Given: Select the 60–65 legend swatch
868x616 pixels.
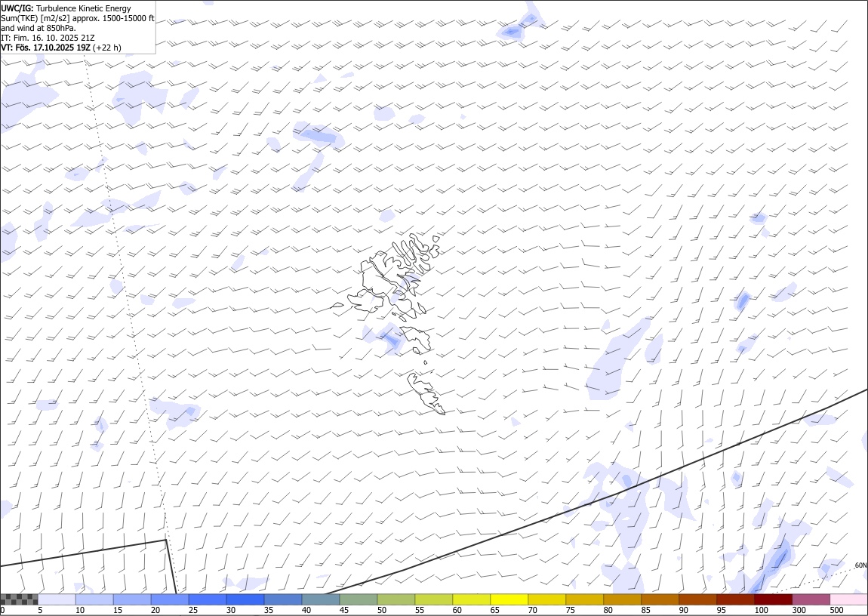Looking at the screenshot, I should click(x=471, y=599).
